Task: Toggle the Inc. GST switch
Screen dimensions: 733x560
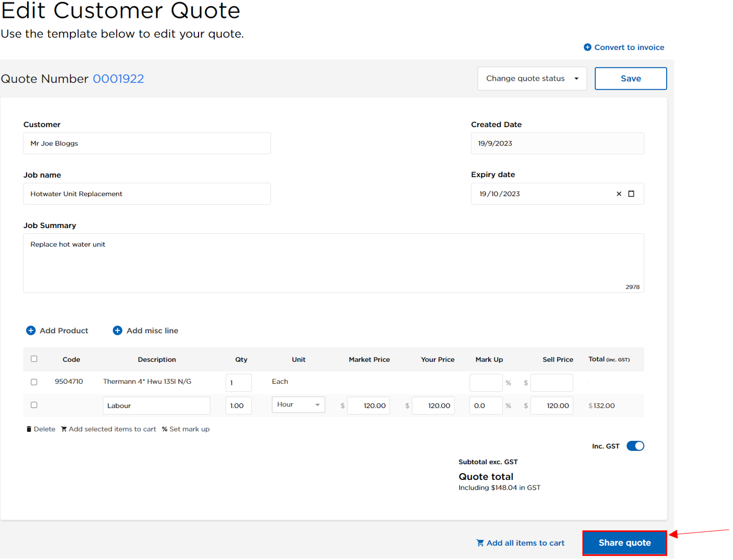Action: click(x=635, y=446)
